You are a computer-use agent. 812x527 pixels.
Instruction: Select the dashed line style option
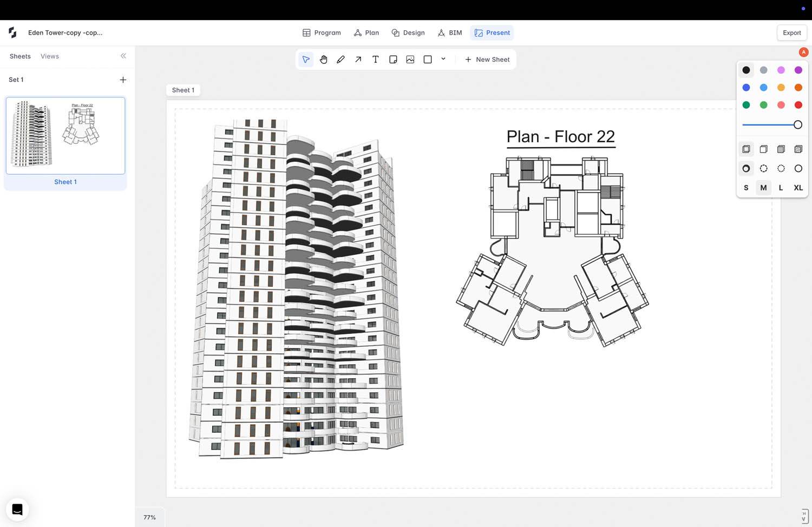tap(763, 168)
